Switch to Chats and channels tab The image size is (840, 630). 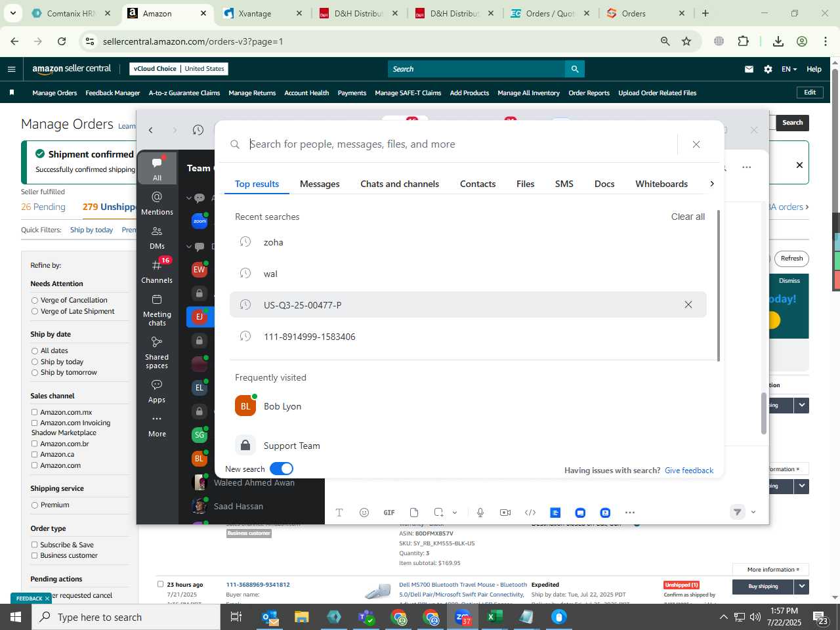tap(400, 184)
